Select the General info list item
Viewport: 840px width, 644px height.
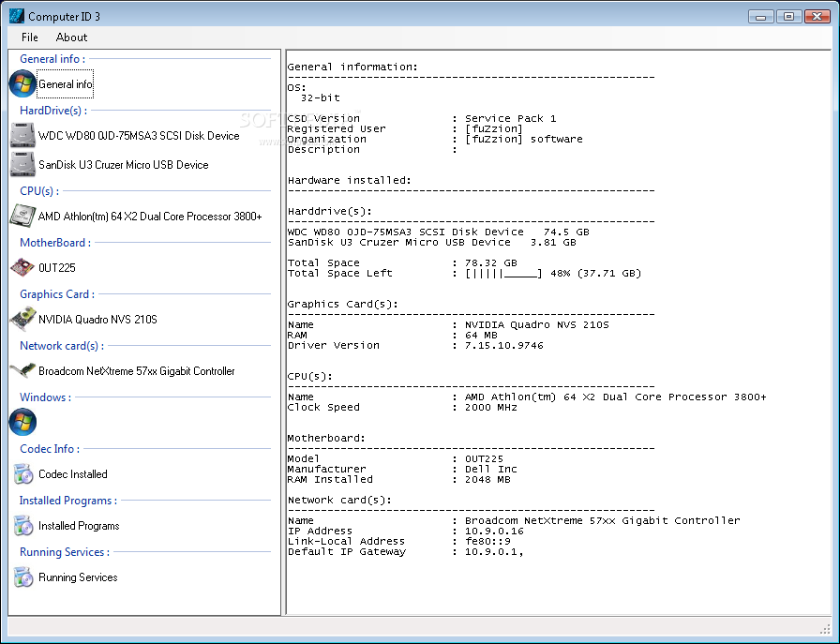[x=66, y=84]
